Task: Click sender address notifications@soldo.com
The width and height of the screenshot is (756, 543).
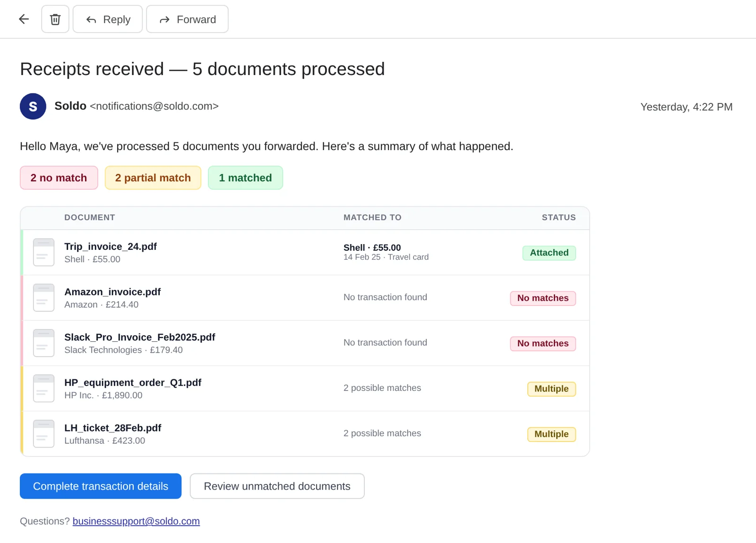Action: pyautogui.click(x=154, y=106)
